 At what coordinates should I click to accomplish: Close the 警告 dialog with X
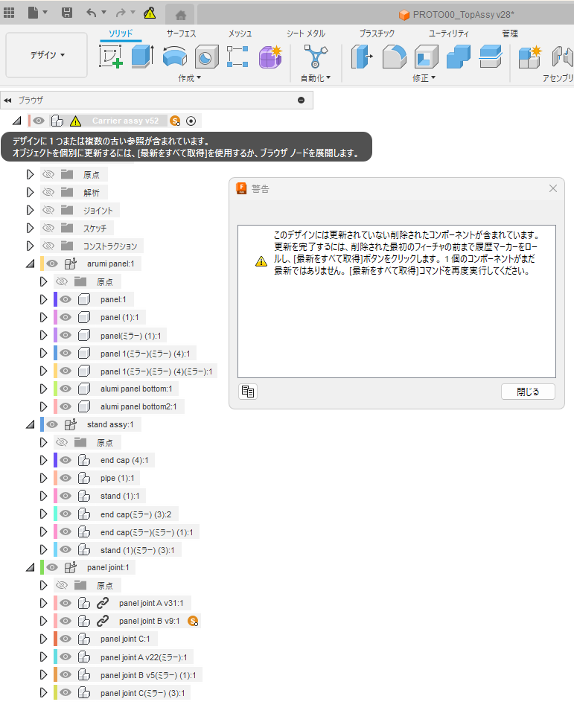(552, 188)
